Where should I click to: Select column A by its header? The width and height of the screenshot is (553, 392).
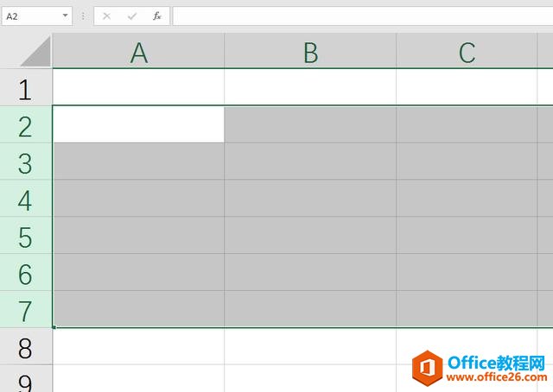tap(138, 53)
